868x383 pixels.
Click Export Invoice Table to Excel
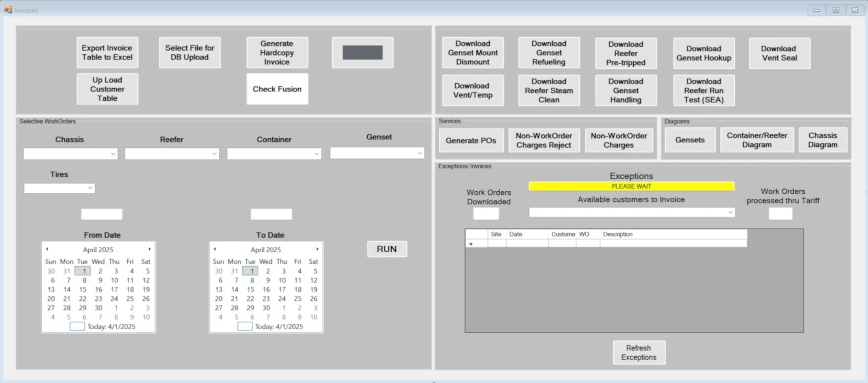point(107,53)
